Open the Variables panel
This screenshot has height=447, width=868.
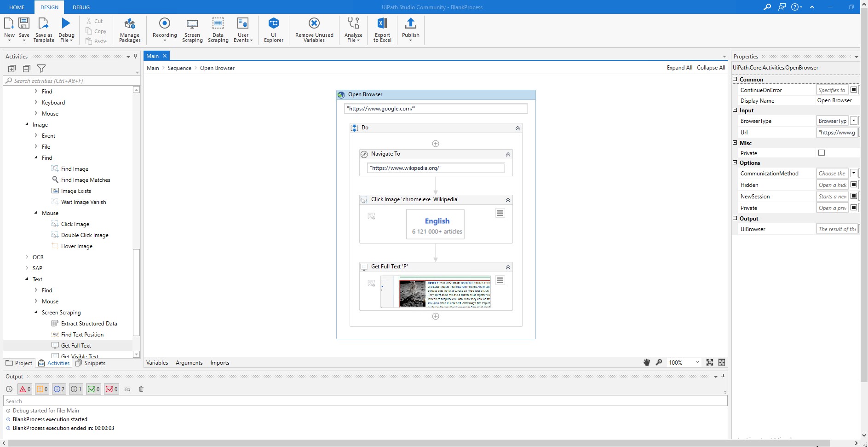tap(157, 363)
